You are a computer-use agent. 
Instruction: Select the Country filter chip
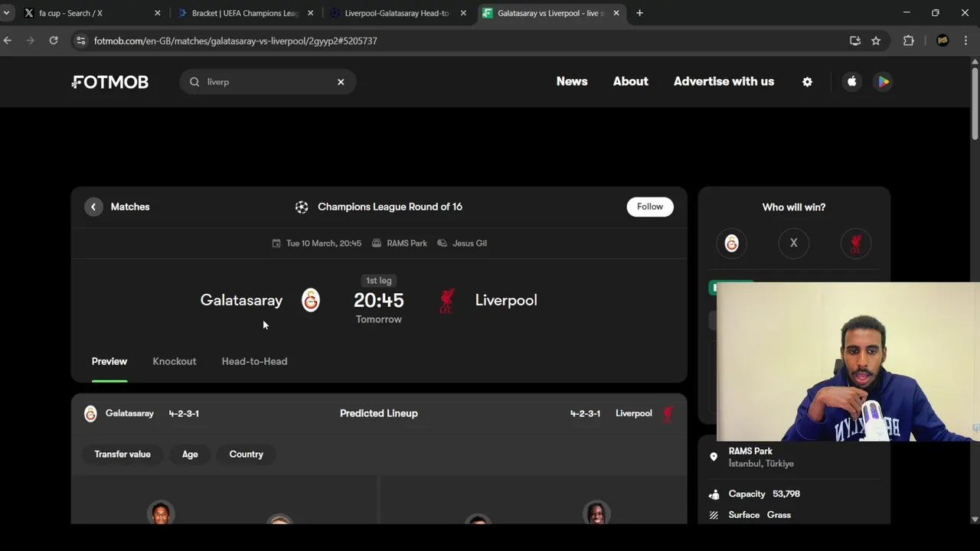tap(246, 455)
